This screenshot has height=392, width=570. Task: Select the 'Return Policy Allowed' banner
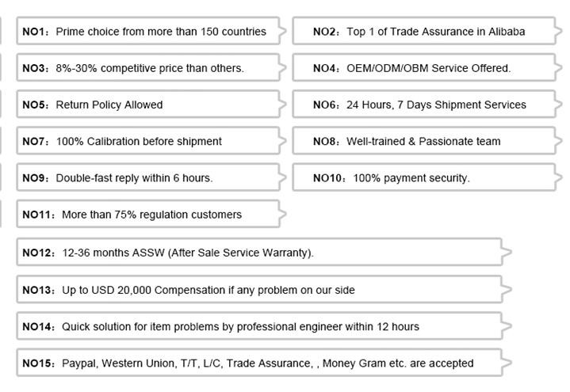tap(148, 105)
